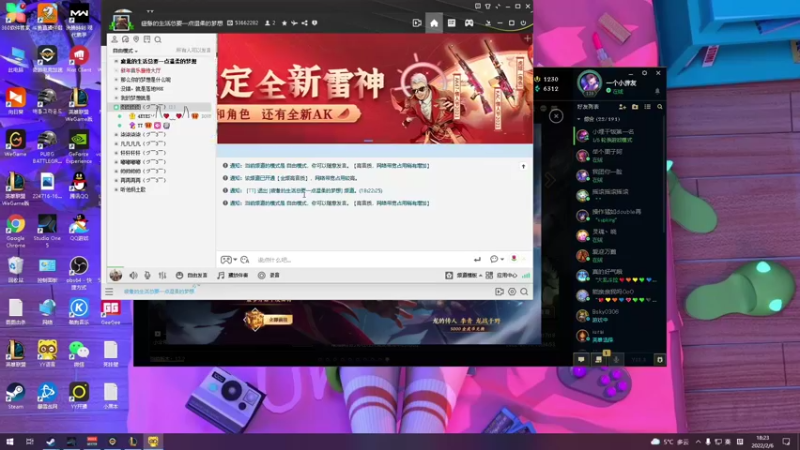Open the headset icon in YY sidebar
Image resolution: width=800 pixels, height=450 pixels.
coord(125,39)
